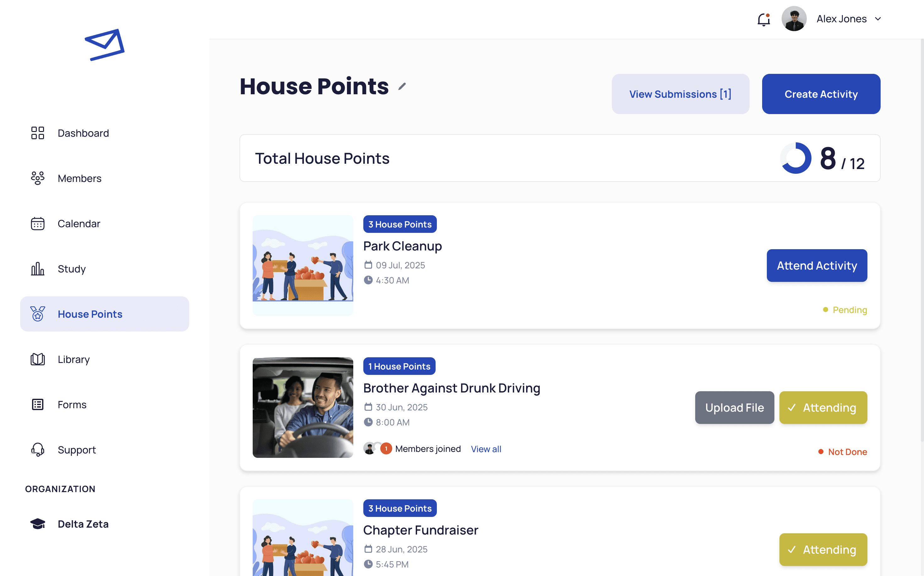Image resolution: width=924 pixels, height=576 pixels.
Task: Toggle Attending for Chapter Fundraiser
Action: 823,550
